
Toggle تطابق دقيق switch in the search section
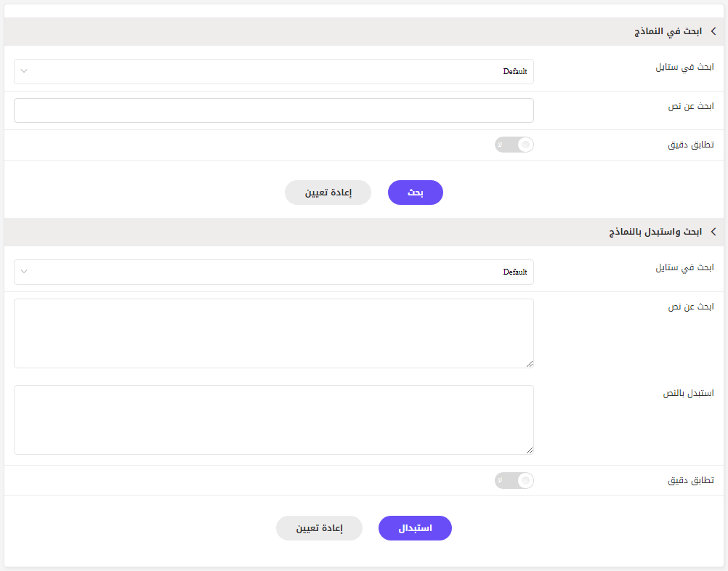[514, 145]
